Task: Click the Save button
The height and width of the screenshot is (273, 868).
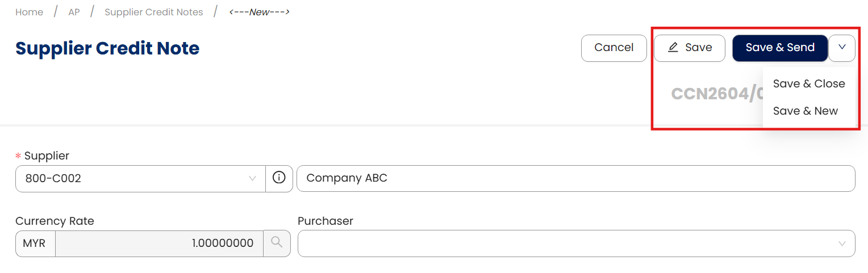Action: (x=690, y=48)
